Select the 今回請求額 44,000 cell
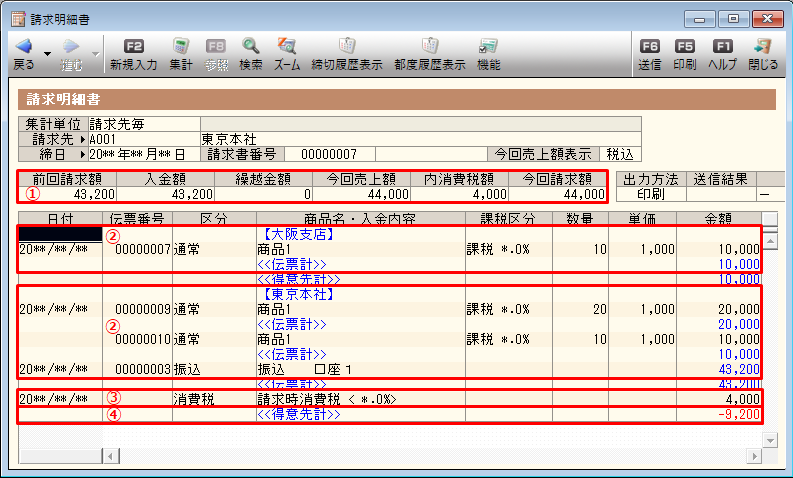 (557, 194)
